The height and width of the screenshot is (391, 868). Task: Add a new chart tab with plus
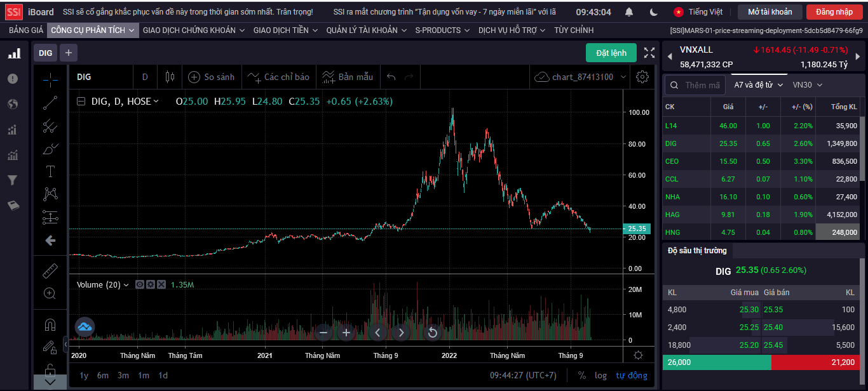69,53
